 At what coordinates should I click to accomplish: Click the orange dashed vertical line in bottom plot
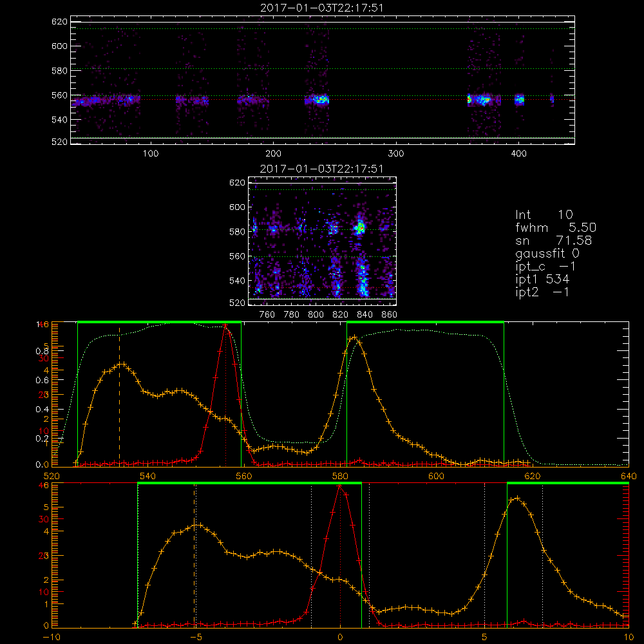tap(194, 554)
